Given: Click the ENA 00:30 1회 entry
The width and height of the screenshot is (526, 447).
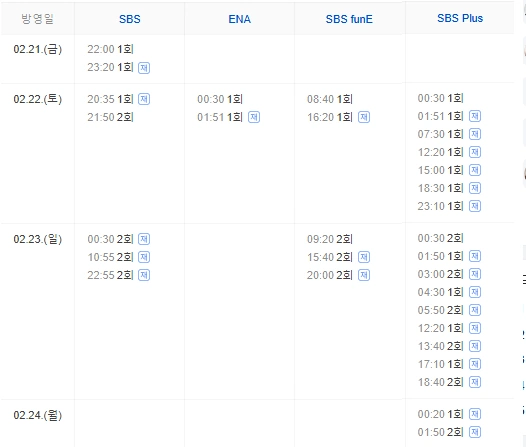Looking at the screenshot, I should [x=220, y=99].
